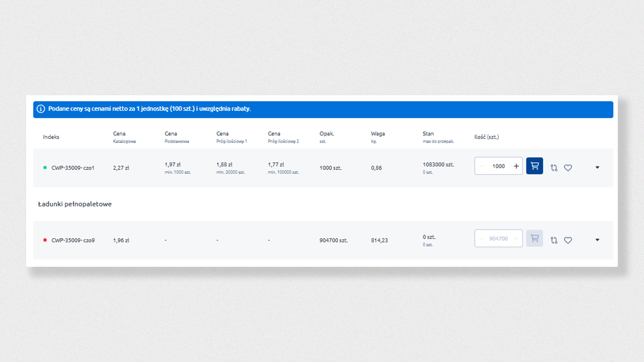Click compare icon for CWP-35009-czo9
Image resolution: width=644 pixels, height=362 pixels.
pos(554,240)
